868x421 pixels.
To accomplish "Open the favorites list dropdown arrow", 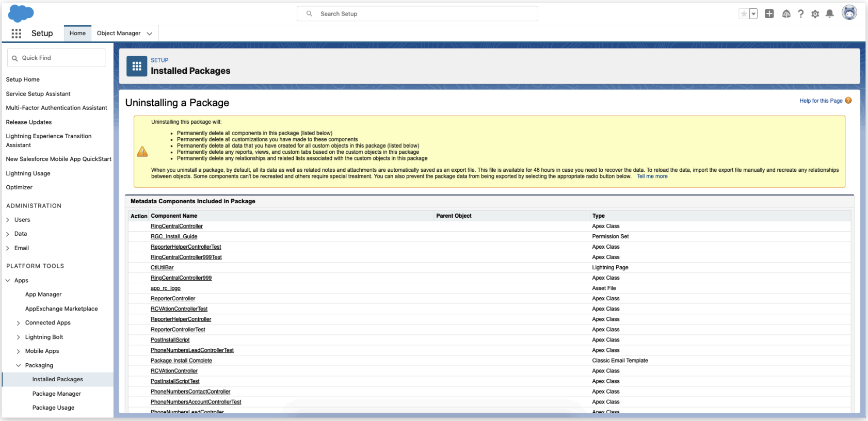I will (753, 14).
